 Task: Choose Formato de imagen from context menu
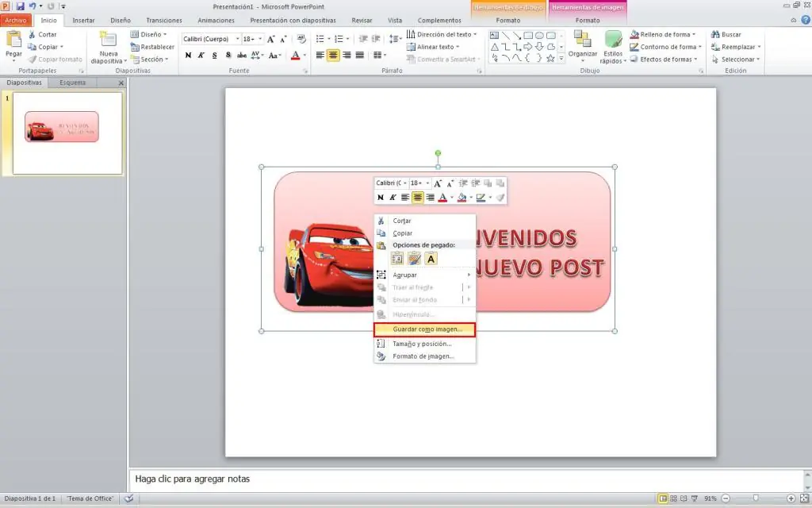pyautogui.click(x=425, y=356)
